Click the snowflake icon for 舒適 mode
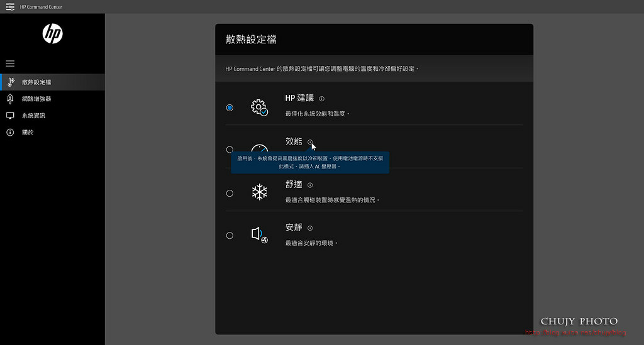 point(260,192)
